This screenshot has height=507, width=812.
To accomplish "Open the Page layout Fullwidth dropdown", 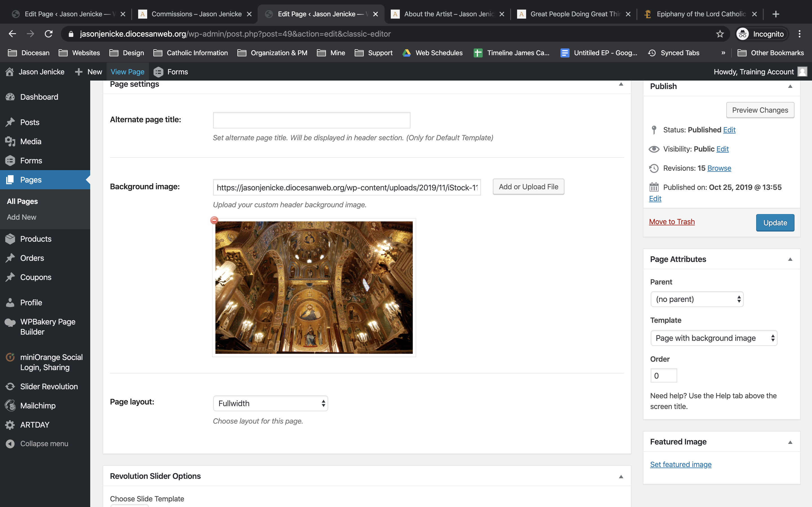I will point(270,403).
